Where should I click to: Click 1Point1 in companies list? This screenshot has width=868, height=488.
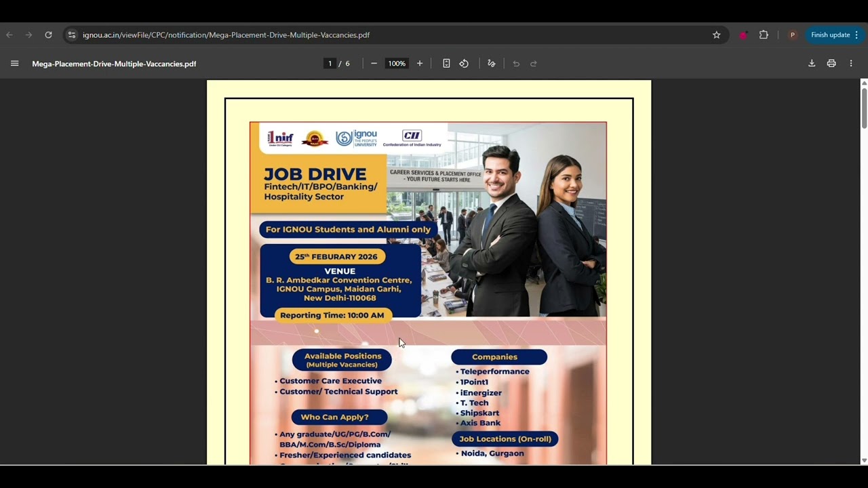click(x=474, y=382)
